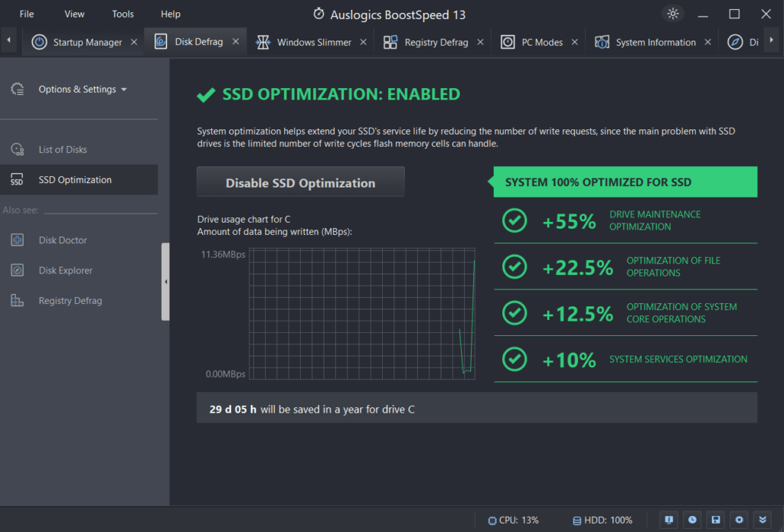Viewport: 784px width, 532px height.
Task: Click the Disable SSD Optimization button
Action: (x=300, y=182)
